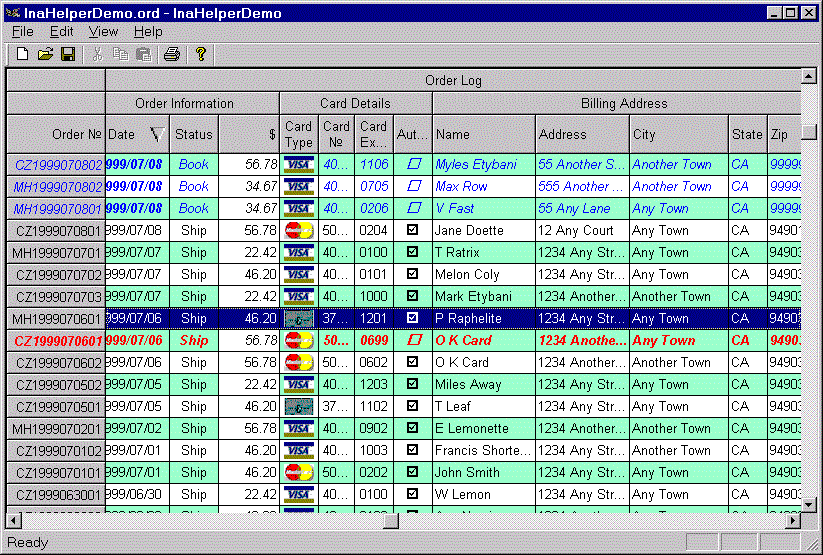The image size is (823, 555).
Task: Click the Cut scissors icon
Action: tap(97, 54)
